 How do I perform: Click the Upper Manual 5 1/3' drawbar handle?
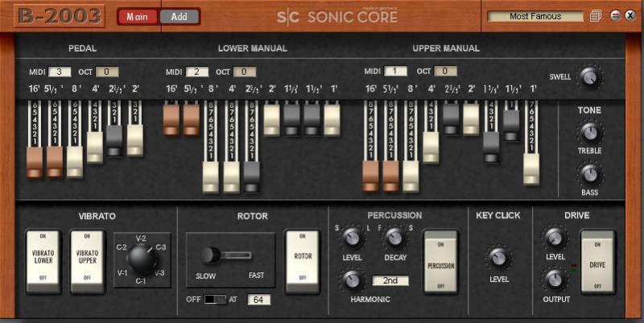(390, 176)
